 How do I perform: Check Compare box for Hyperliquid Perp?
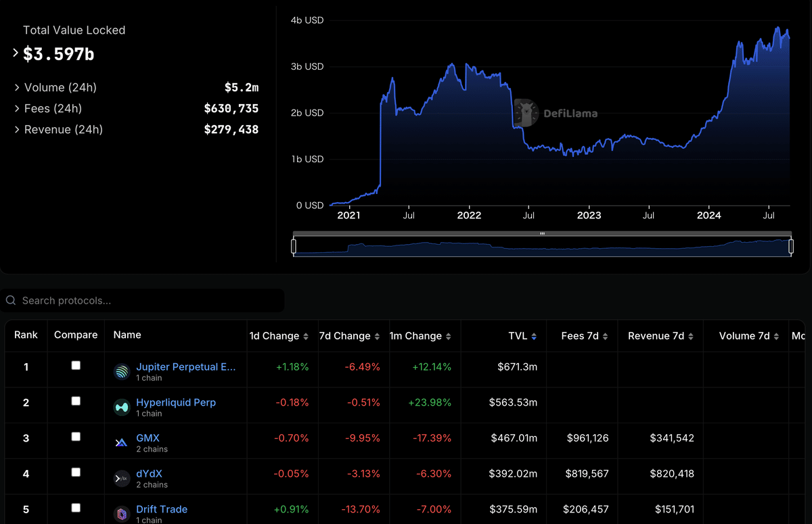pos(76,401)
